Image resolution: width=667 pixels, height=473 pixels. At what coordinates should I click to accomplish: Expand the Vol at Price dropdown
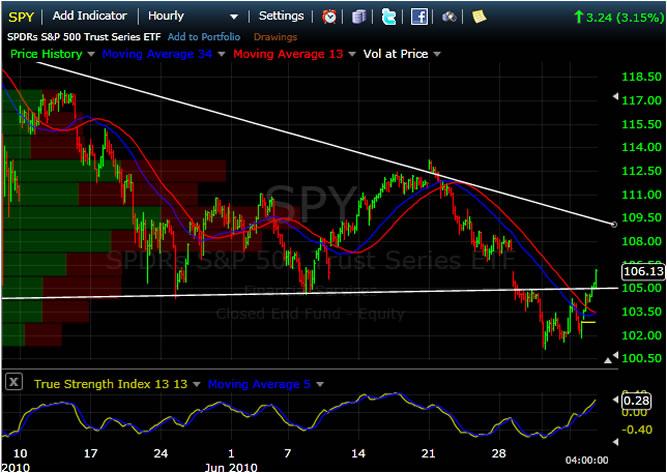click(437, 54)
